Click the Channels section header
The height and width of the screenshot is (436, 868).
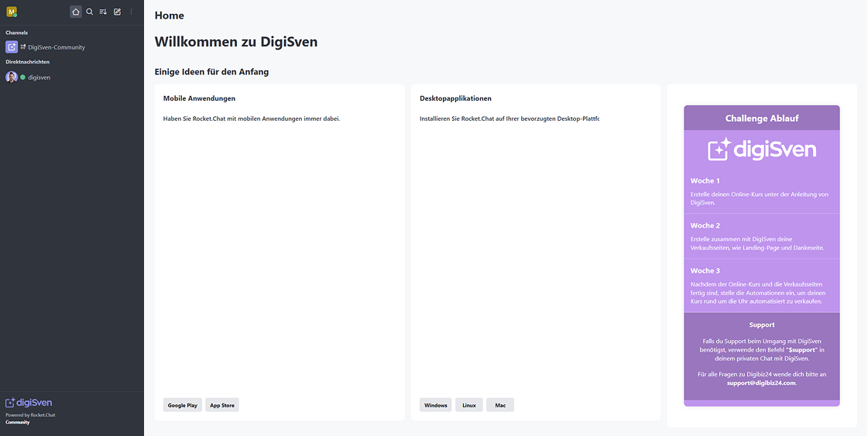[16, 33]
